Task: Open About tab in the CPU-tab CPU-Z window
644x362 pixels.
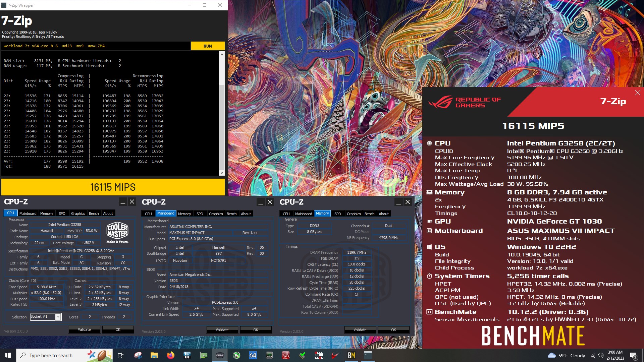Action: click(108, 214)
